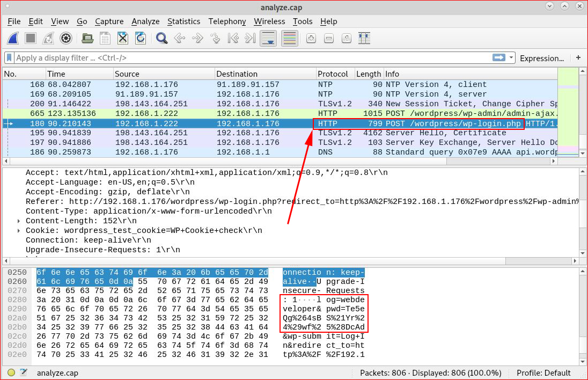
Task: Toggle packet list colorization
Action: 290,38
